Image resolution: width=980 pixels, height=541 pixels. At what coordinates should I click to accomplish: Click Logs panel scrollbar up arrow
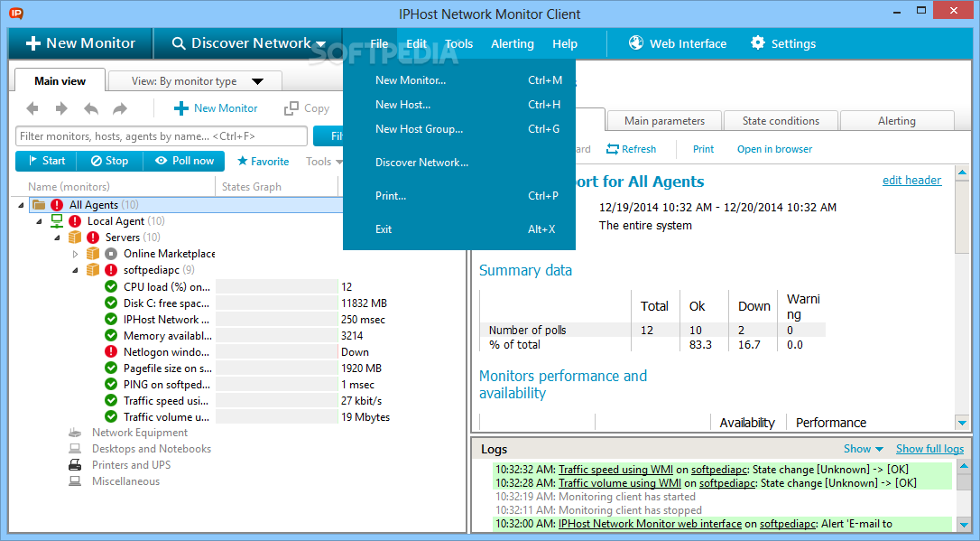click(964, 466)
